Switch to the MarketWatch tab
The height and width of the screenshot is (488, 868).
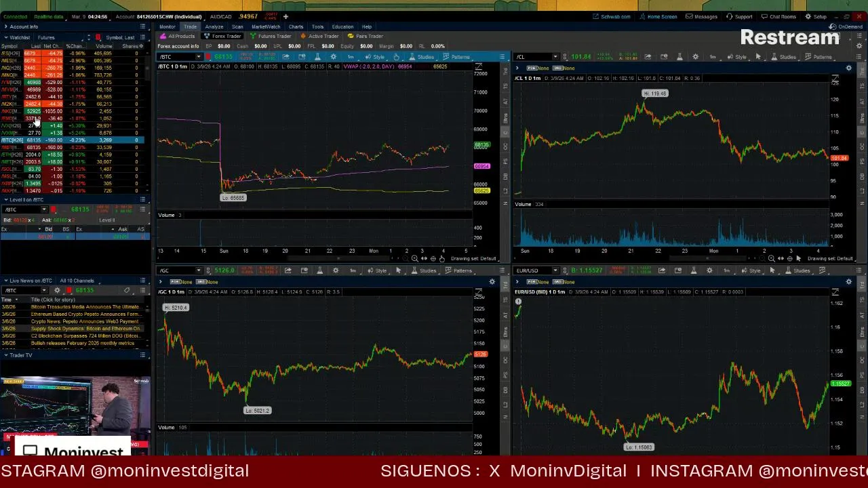[x=266, y=26]
